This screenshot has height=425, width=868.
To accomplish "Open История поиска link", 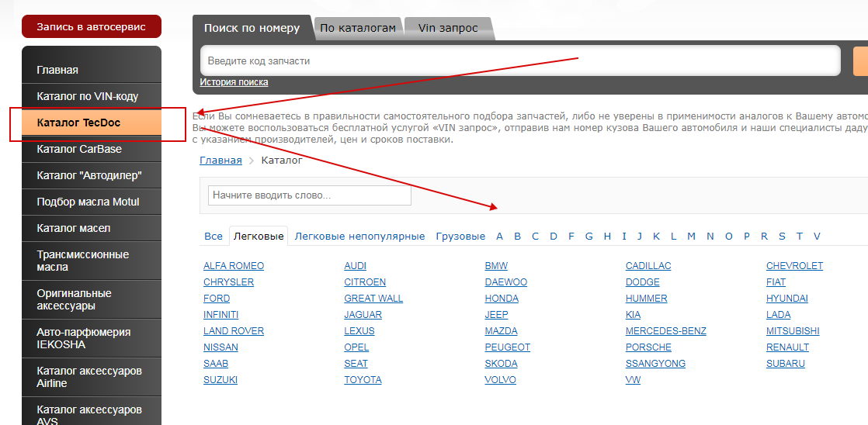I will pyautogui.click(x=234, y=82).
